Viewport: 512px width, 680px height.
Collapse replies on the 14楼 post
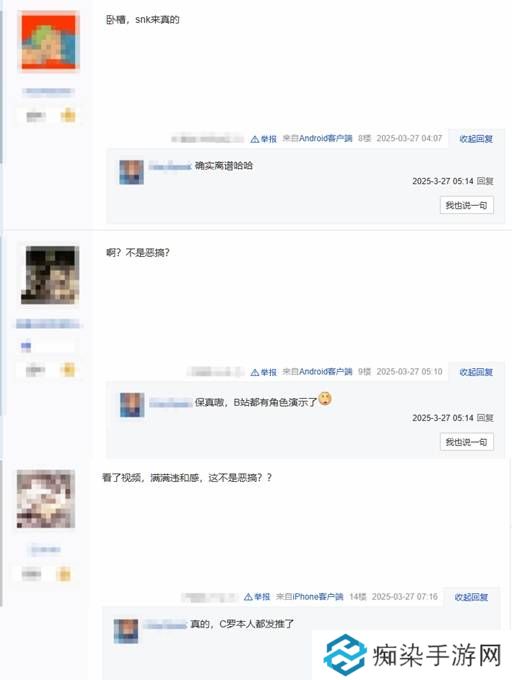click(x=471, y=597)
